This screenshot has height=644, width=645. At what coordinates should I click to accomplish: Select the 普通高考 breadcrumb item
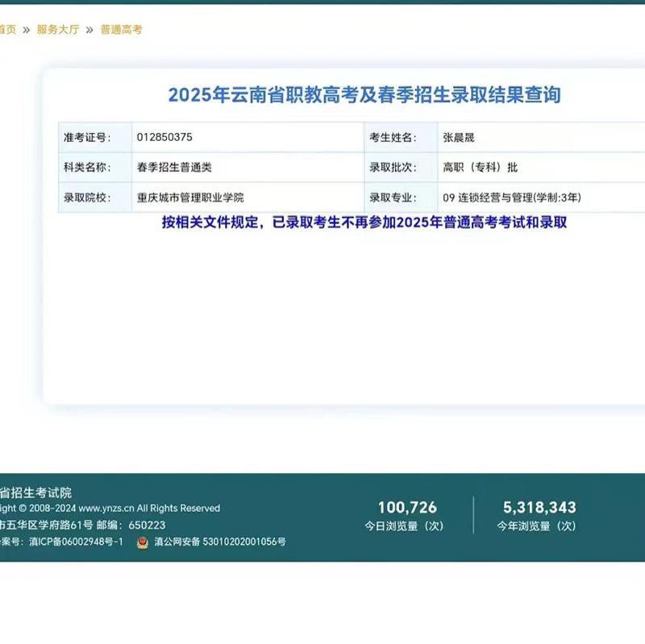(121, 30)
